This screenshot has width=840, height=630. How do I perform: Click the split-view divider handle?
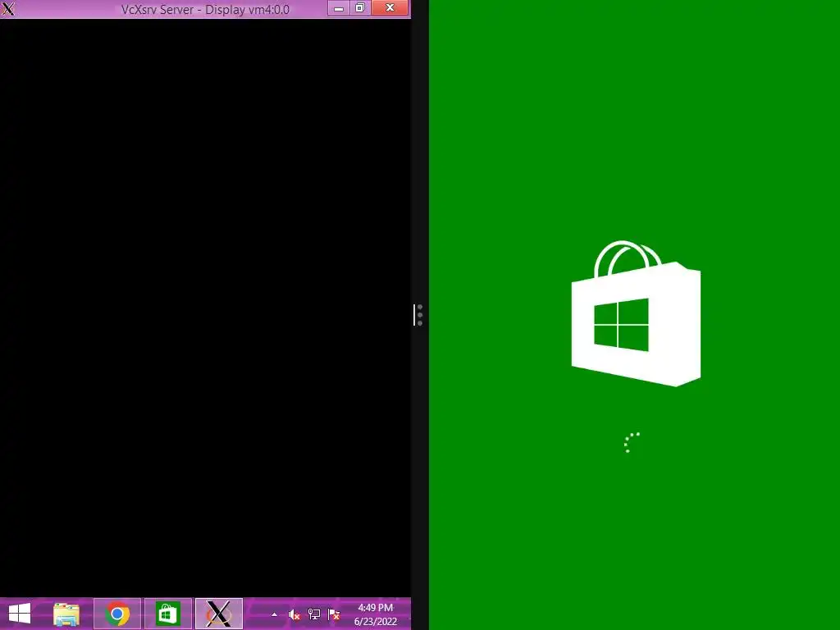[x=418, y=315]
